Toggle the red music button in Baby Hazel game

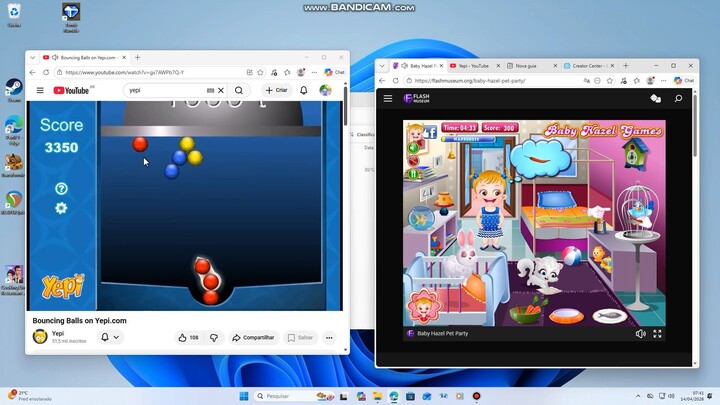pos(413,161)
